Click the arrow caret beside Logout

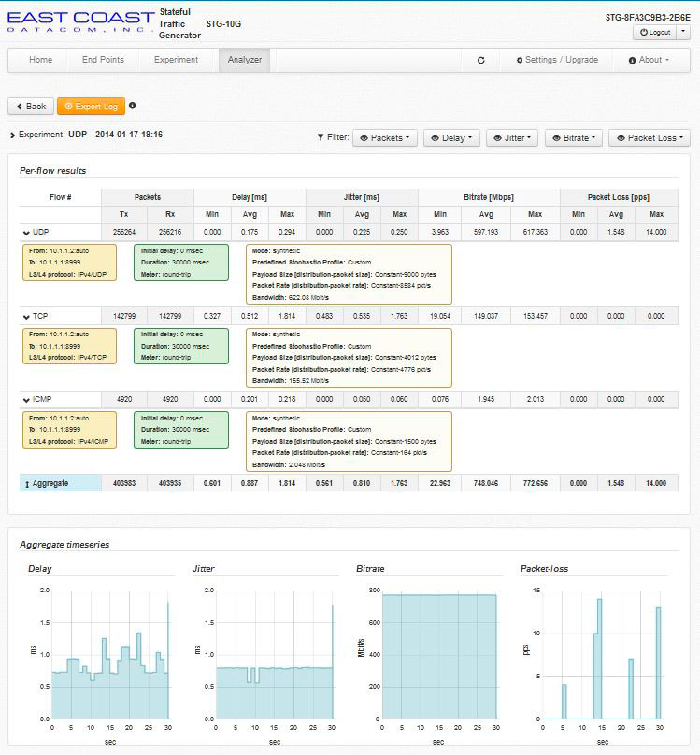683,32
